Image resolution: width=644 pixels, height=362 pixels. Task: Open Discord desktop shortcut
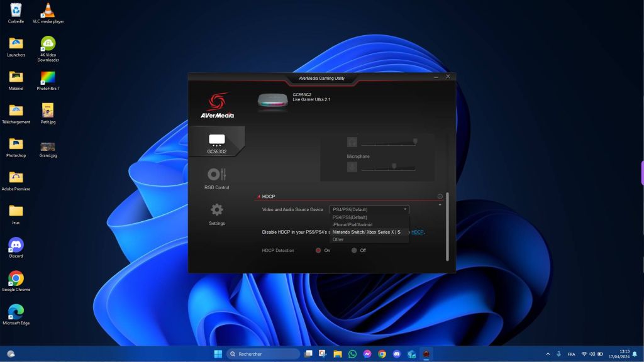[x=16, y=248]
